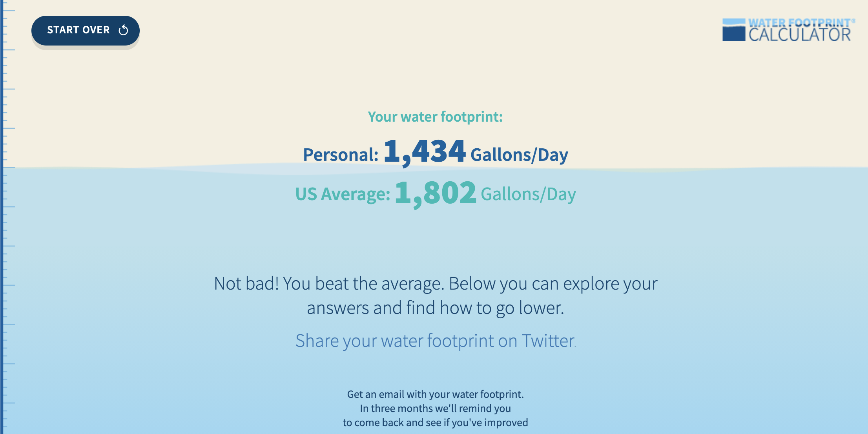868x434 pixels.
Task: Click the circular restart arrow icon
Action: coord(123,30)
